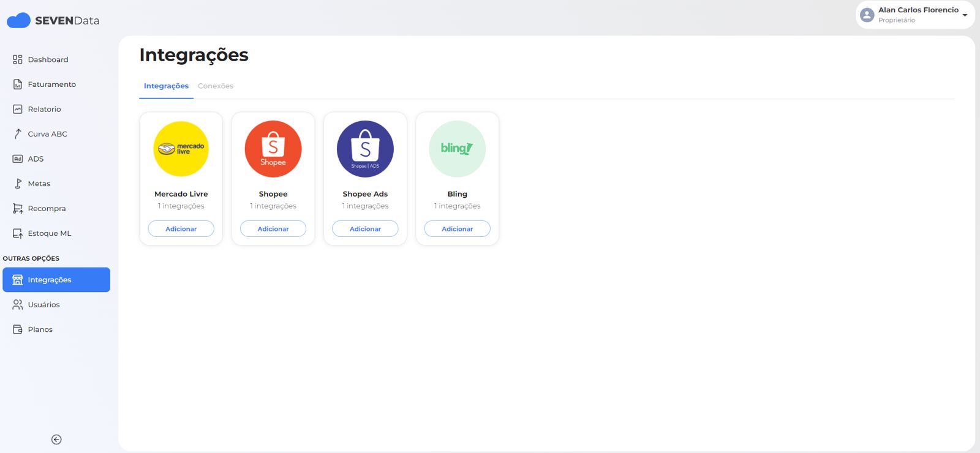Click the Integrações store icon in sidebar
Screen dimensions: 980x453
pos(18,280)
